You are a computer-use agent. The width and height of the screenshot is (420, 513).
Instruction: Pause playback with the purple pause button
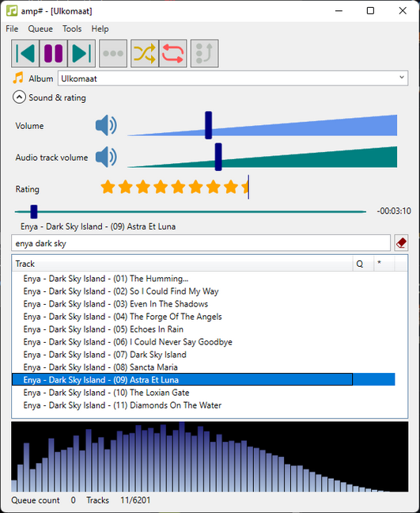pos(54,53)
